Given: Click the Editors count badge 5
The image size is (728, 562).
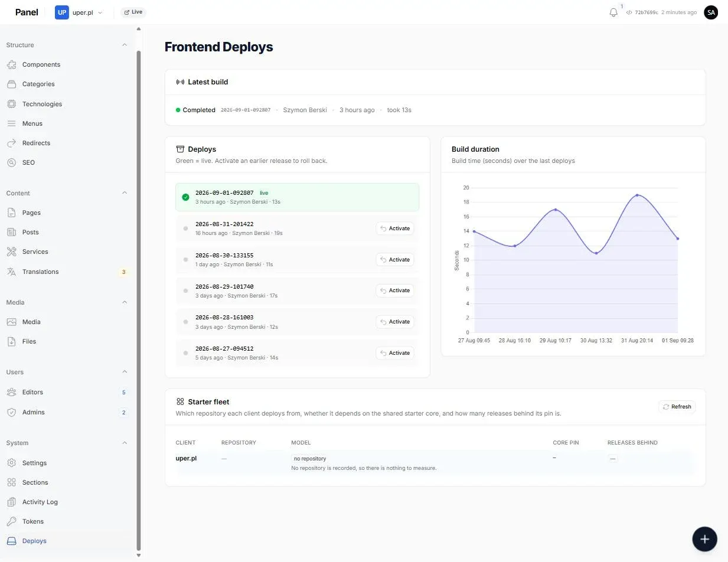Looking at the screenshot, I should (123, 393).
